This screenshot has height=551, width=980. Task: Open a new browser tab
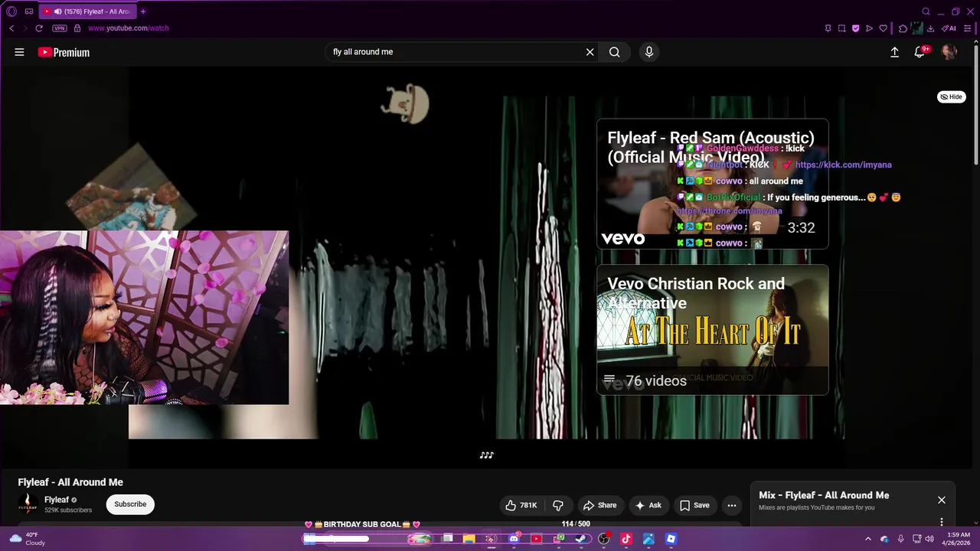click(143, 11)
